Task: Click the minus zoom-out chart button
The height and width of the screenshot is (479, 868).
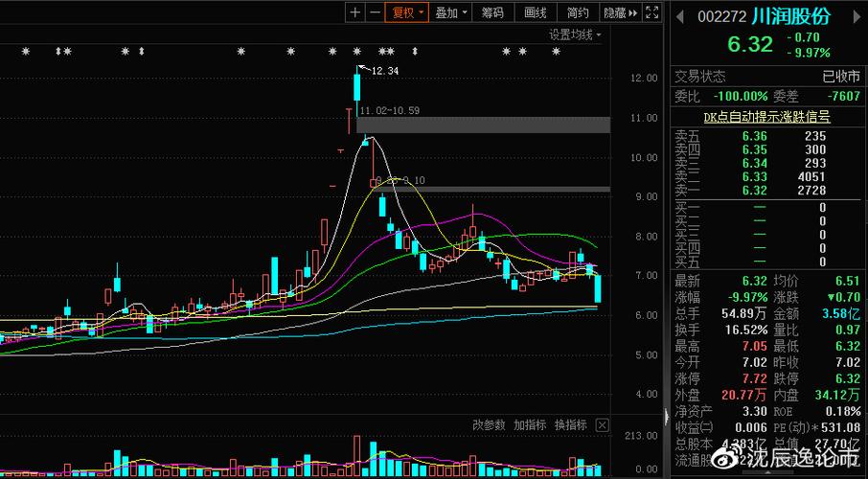Action: [x=373, y=12]
